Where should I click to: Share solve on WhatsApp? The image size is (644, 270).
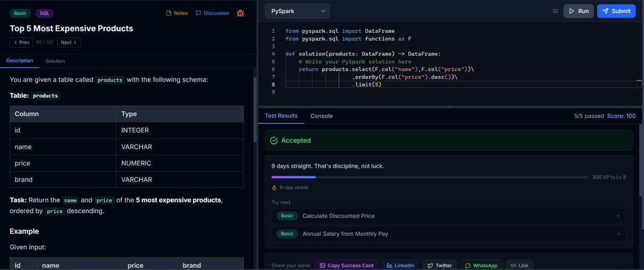481,266
